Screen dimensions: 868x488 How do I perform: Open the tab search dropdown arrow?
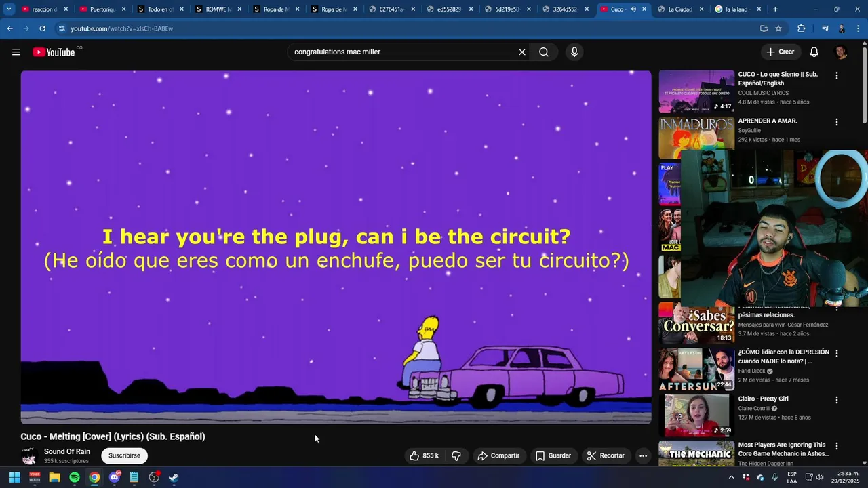click(x=9, y=9)
